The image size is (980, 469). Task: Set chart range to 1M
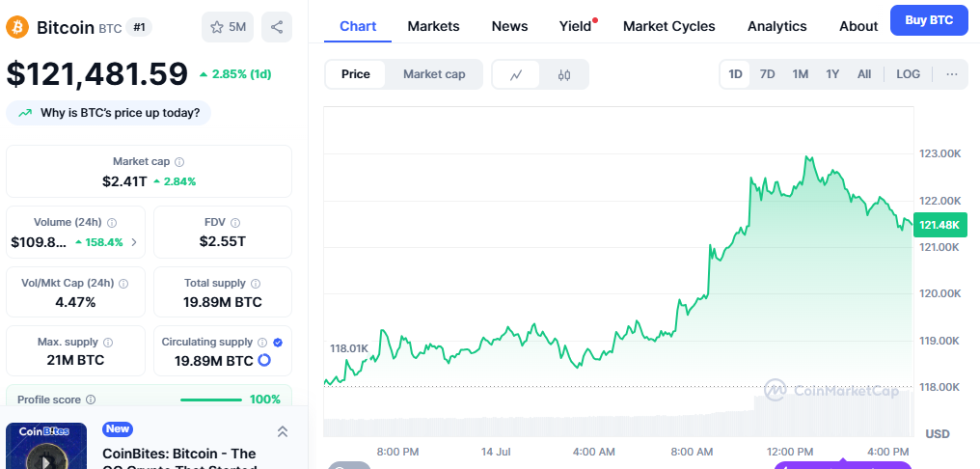click(801, 74)
